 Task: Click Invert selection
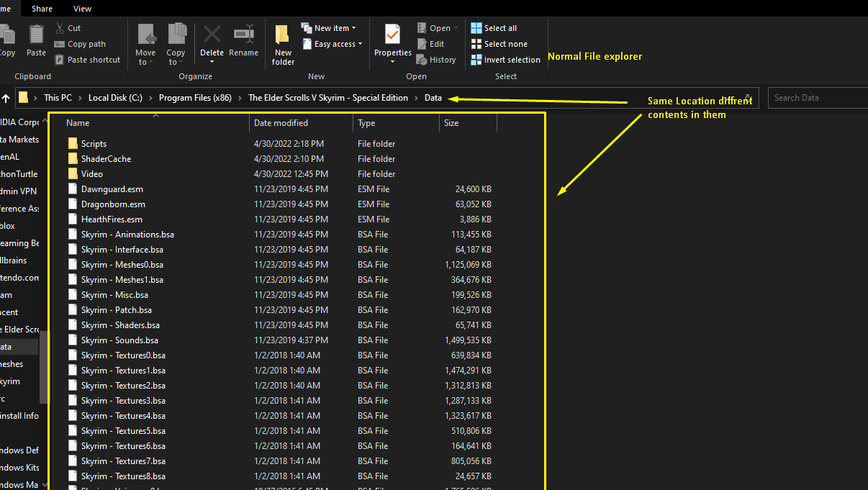click(505, 60)
